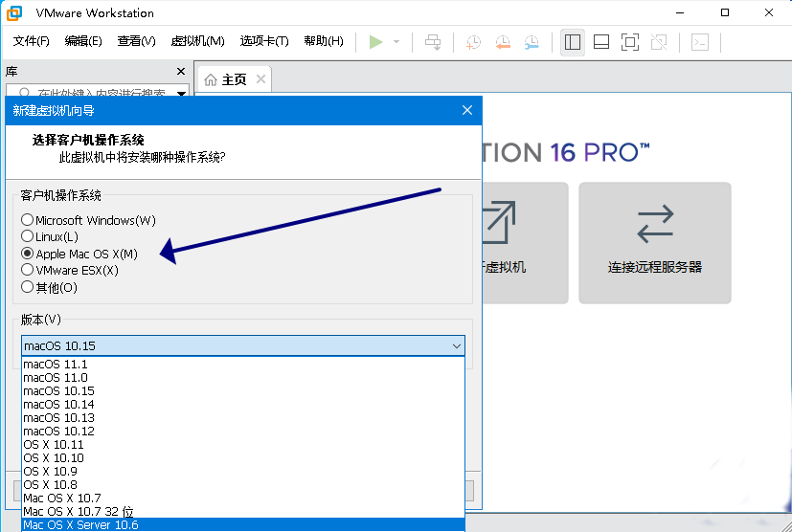Expand the library search dropdown arrow

pyautogui.click(x=181, y=93)
